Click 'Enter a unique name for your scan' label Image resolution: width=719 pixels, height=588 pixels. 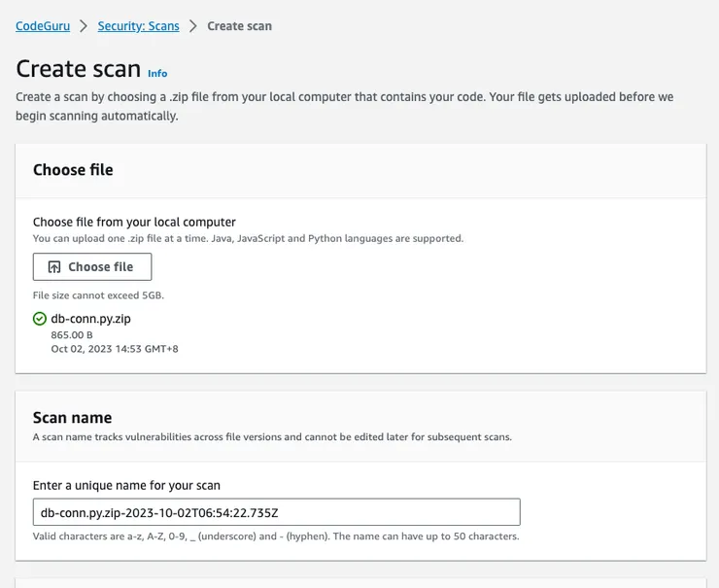coord(126,485)
